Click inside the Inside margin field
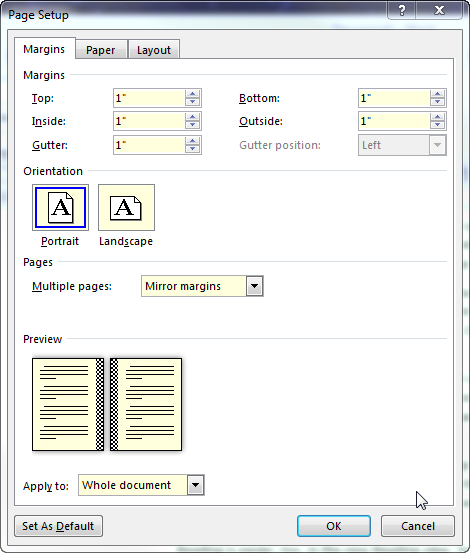Screen dimensions: 470x553 (149, 121)
